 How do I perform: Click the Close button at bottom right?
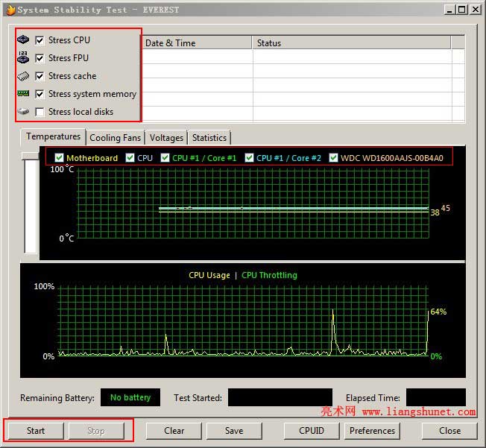(x=449, y=431)
